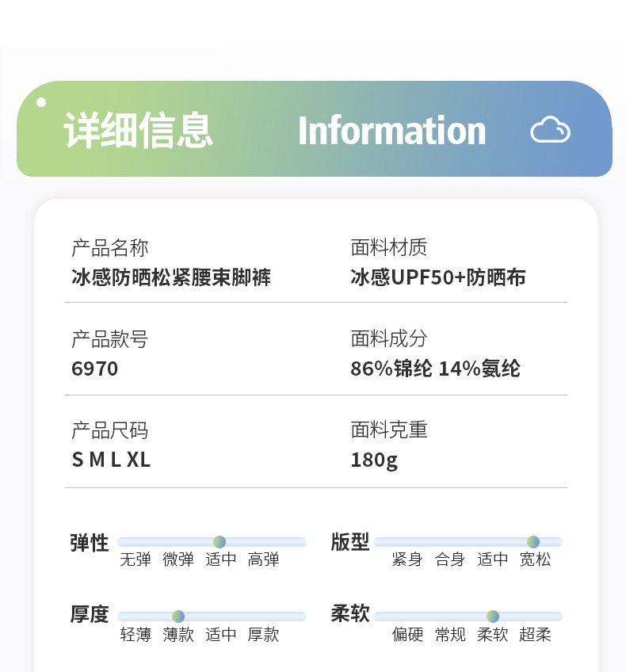Image resolution: width=626 pixels, height=672 pixels.
Task: Click the 详细信息 header title
Action: click(139, 131)
